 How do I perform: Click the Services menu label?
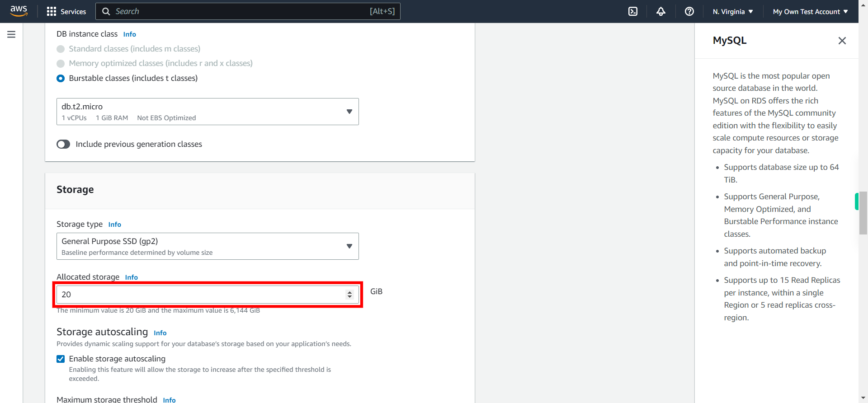pos(73,11)
